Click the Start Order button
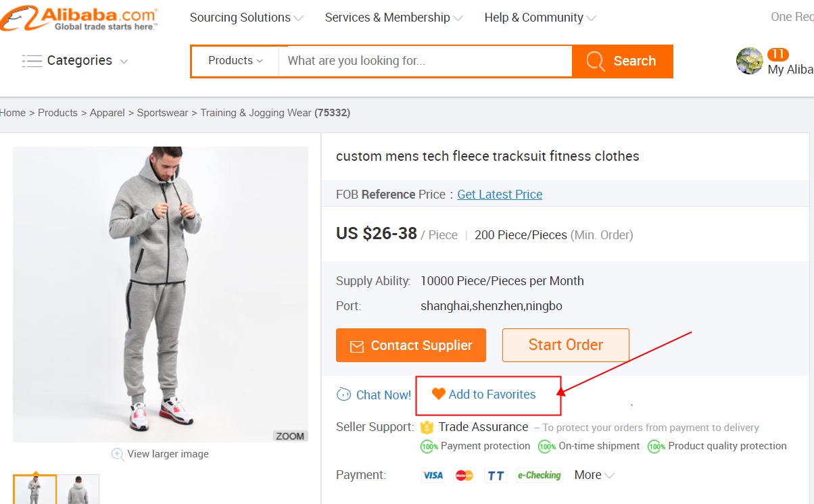Image resolution: width=814 pixels, height=504 pixels. [x=565, y=345]
